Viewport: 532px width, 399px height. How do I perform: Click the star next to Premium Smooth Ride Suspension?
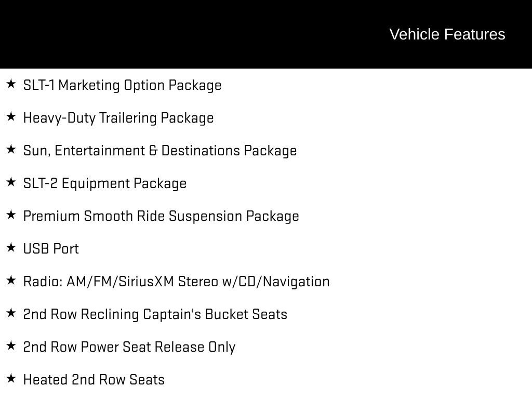(x=11, y=215)
